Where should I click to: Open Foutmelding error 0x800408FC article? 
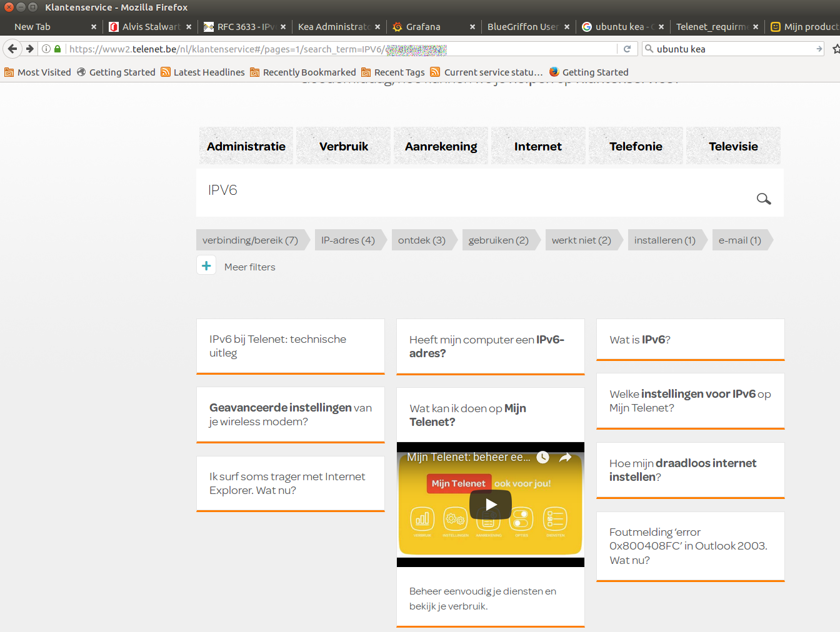pos(691,546)
